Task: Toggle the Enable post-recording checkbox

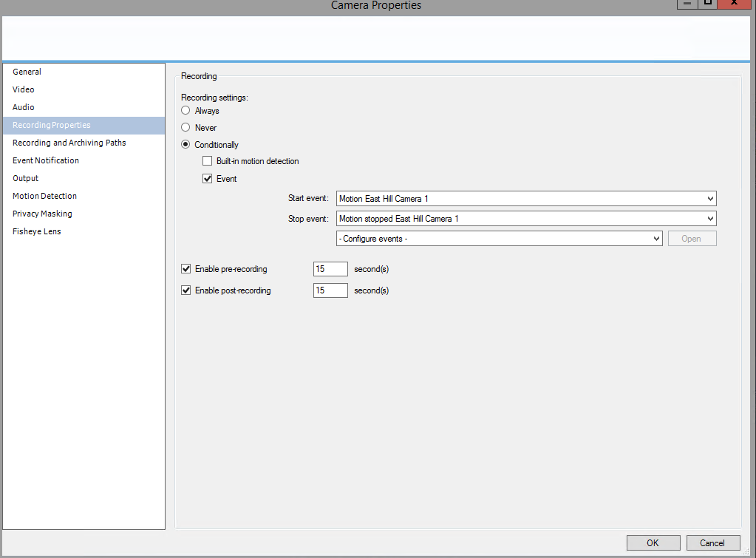Action: pos(186,290)
